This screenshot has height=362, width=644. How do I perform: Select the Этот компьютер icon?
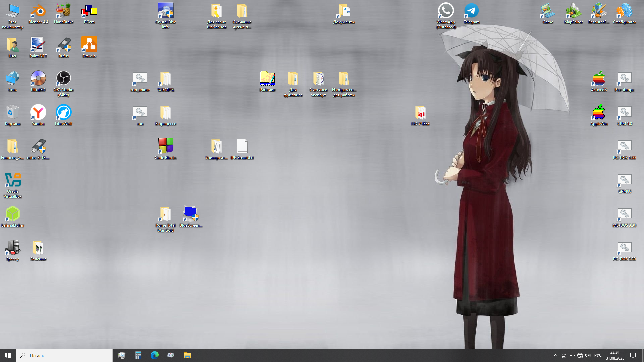(x=13, y=16)
